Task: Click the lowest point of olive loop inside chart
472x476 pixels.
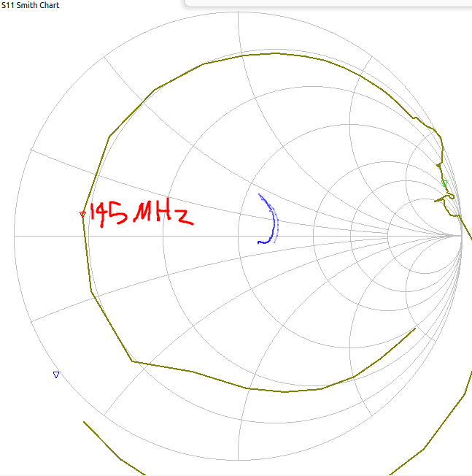Action: coord(285,392)
